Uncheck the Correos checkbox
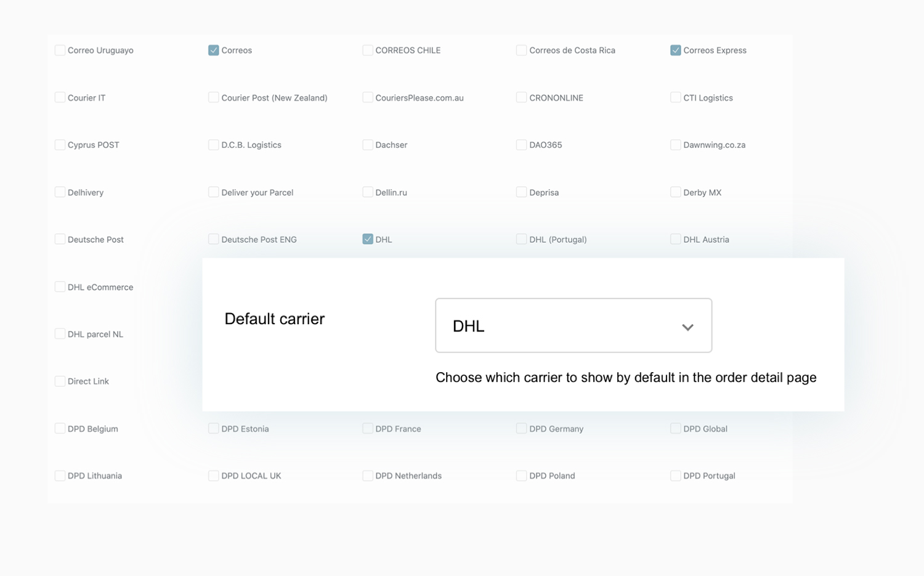The width and height of the screenshot is (924, 576). 213,51
